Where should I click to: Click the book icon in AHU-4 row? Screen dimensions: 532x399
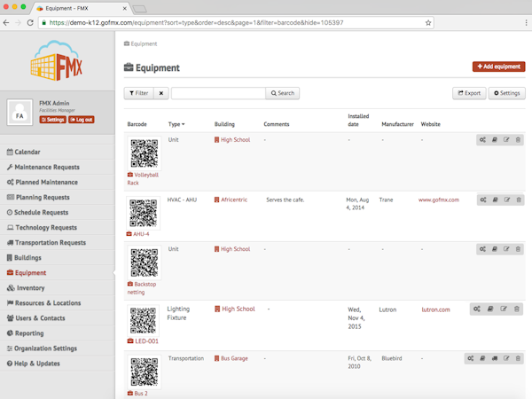(495, 199)
